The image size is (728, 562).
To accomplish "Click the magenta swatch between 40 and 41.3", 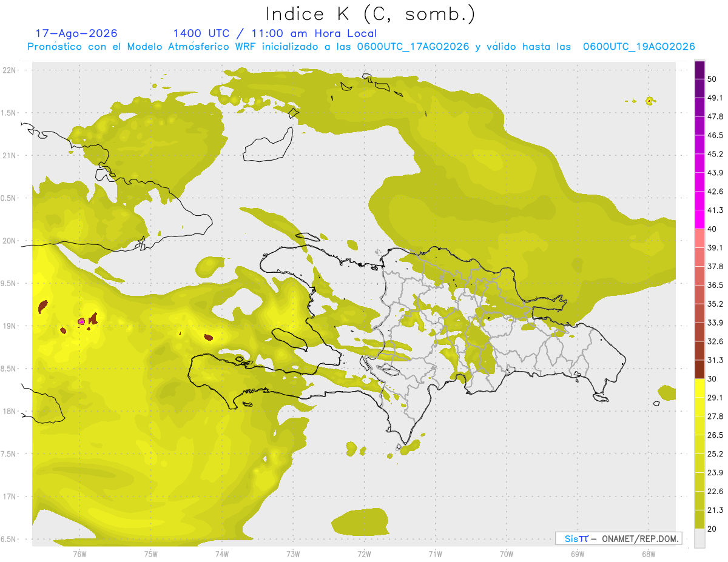I will (x=699, y=219).
